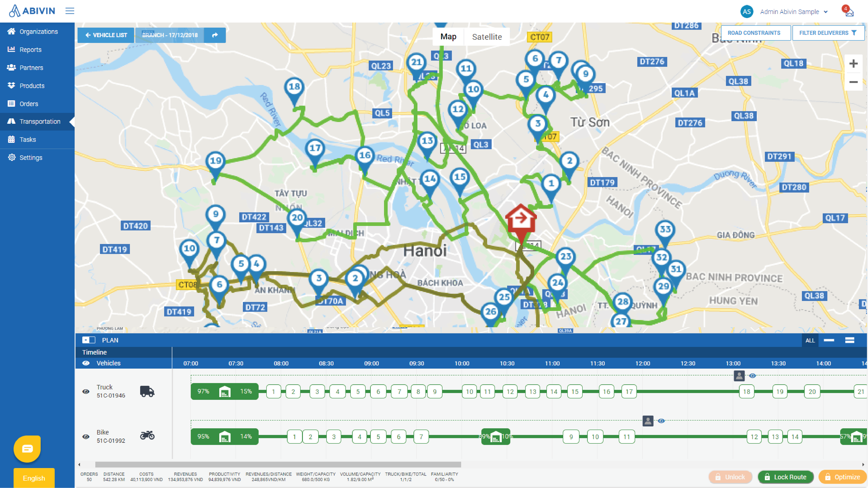This screenshot has height=488, width=868.
Task: Switch to Satellite view
Action: pyautogui.click(x=487, y=37)
